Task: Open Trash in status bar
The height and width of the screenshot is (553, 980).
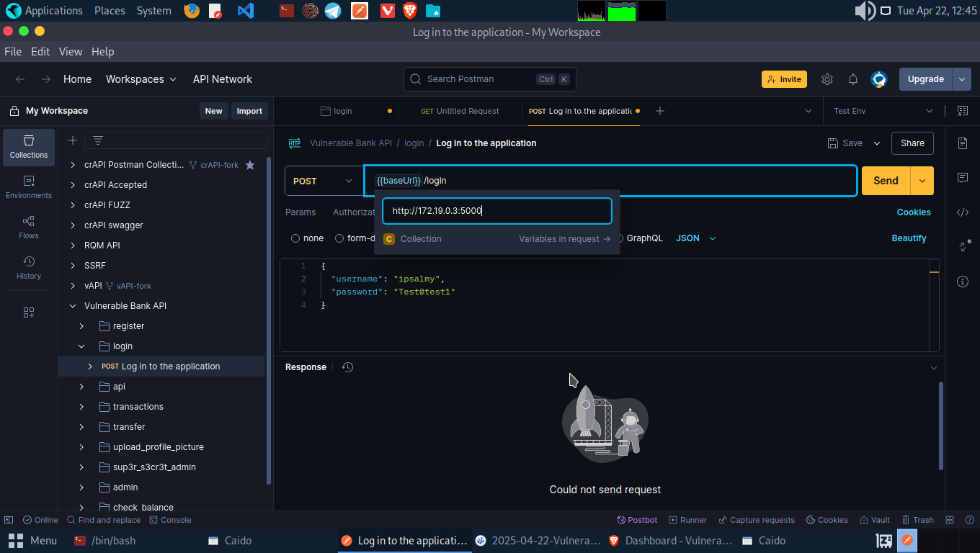Action: (917, 520)
